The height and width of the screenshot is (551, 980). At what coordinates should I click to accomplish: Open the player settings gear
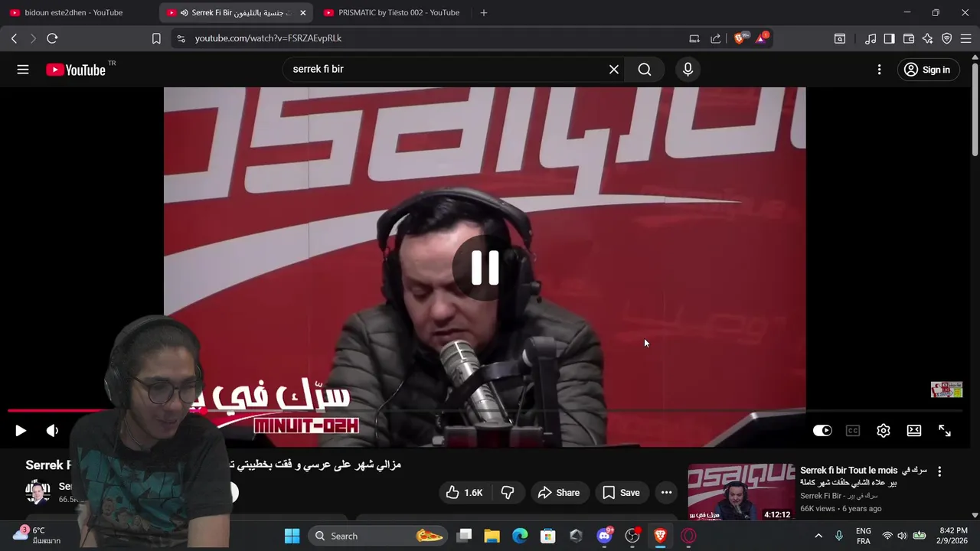(x=884, y=431)
